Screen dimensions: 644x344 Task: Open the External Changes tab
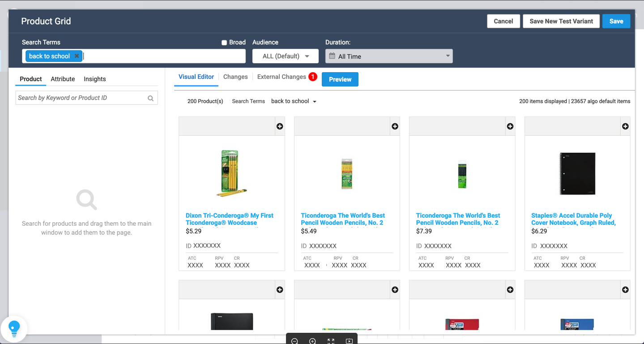pos(281,77)
